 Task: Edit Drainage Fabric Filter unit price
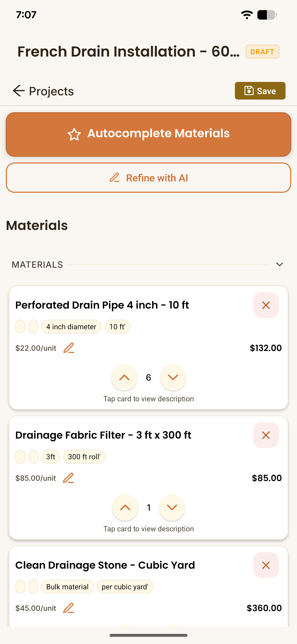tap(68, 478)
